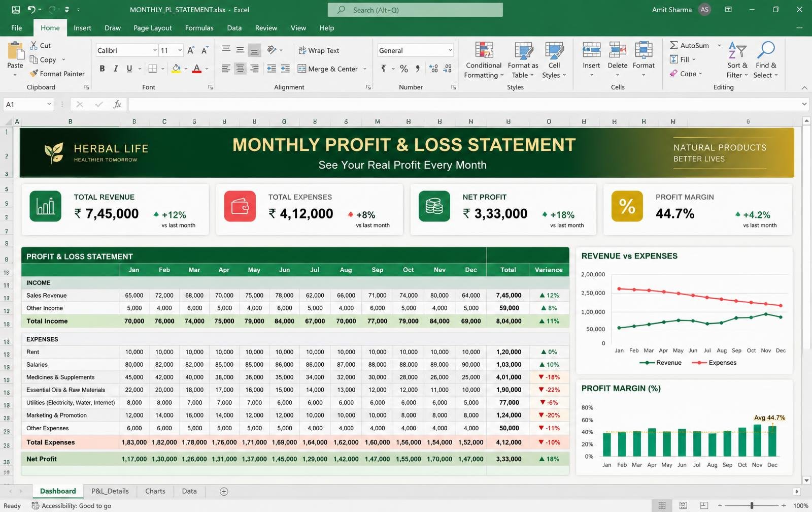
Task: Apply Bold formatting
Action: click(x=102, y=69)
